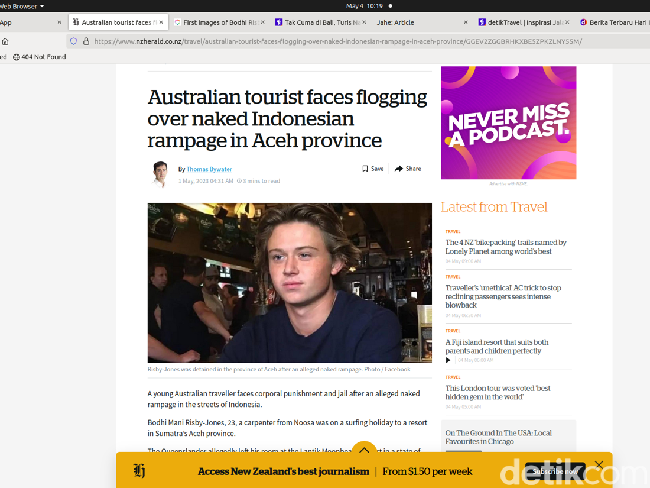Click the URL address bar field
The height and width of the screenshot is (488, 650).
pyautogui.click(x=330, y=41)
